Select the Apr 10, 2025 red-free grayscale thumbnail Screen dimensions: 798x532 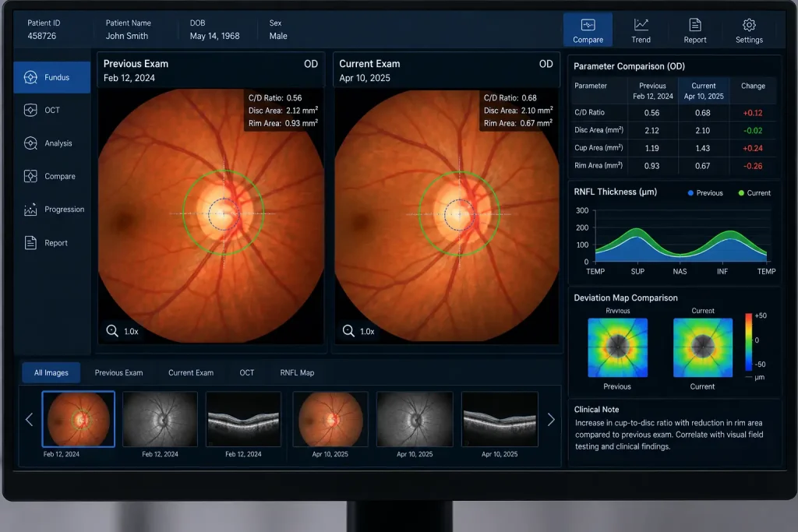415,419
